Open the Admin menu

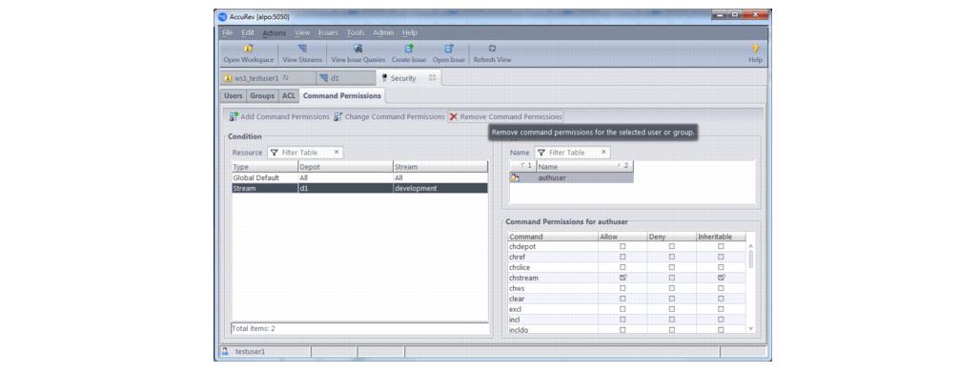[x=383, y=32]
